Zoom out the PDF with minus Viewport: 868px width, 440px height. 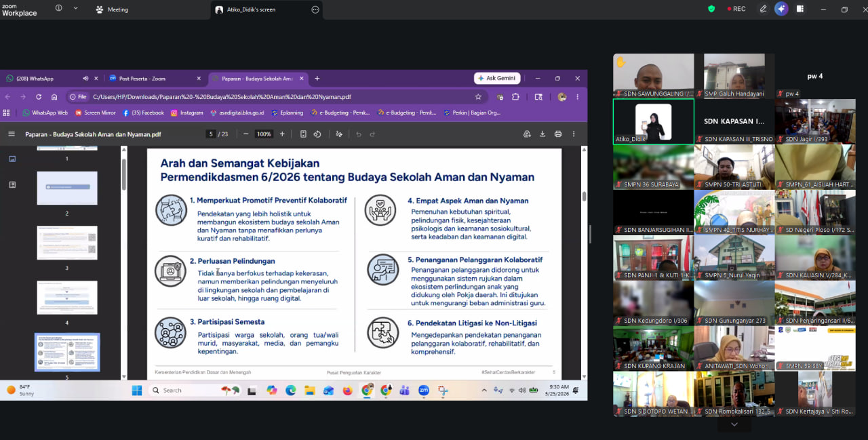tap(245, 134)
